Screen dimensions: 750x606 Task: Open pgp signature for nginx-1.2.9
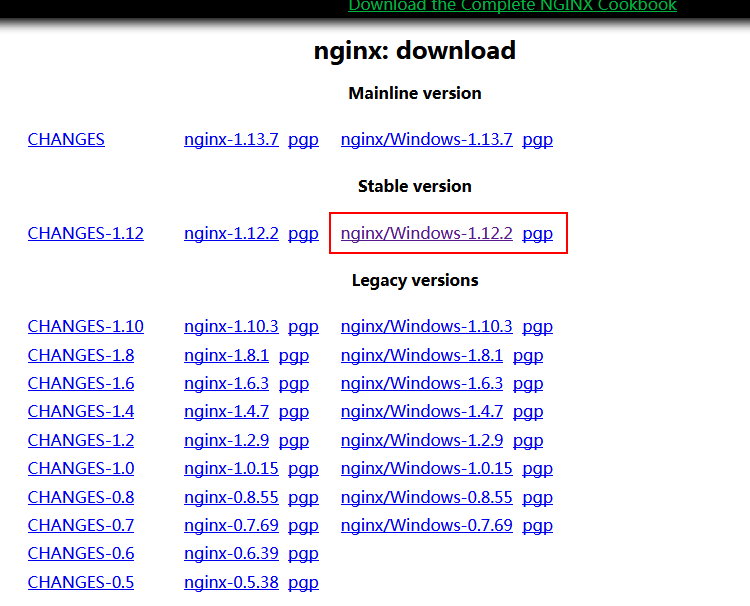pos(294,441)
